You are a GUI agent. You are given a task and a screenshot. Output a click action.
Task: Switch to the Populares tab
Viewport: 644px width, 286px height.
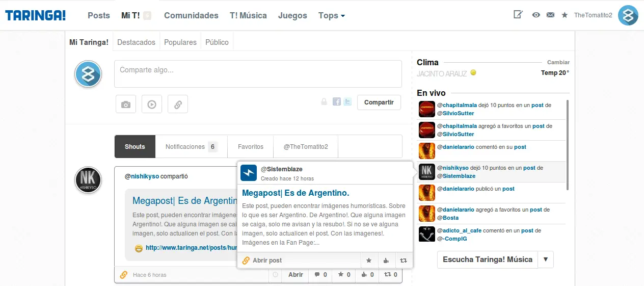coord(180,42)
